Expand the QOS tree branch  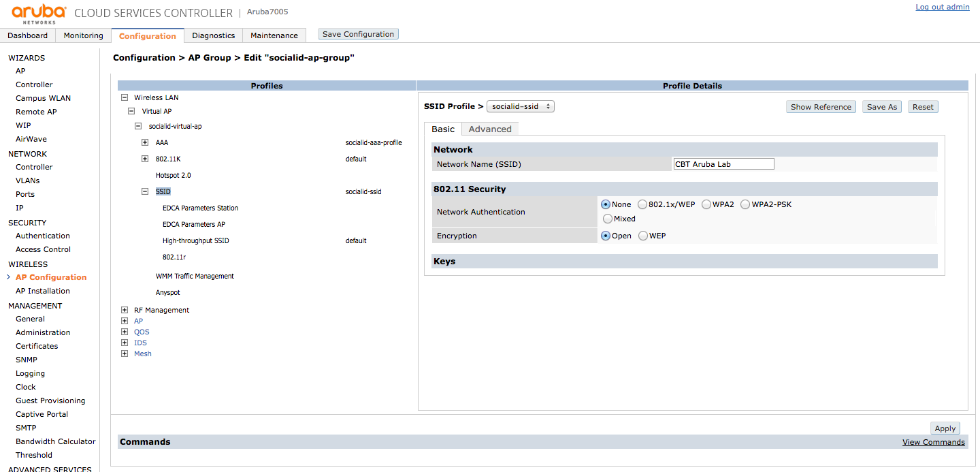pos(125,332)
